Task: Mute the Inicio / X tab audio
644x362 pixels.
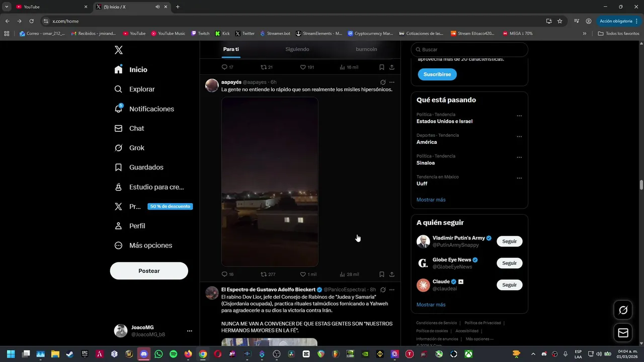Action: (x=157, y=7)
